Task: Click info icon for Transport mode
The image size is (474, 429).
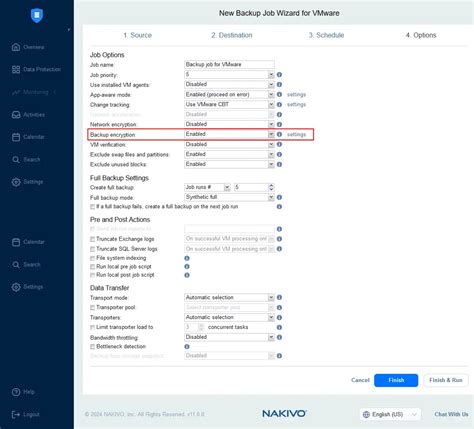Action: (x=279, y=297)
